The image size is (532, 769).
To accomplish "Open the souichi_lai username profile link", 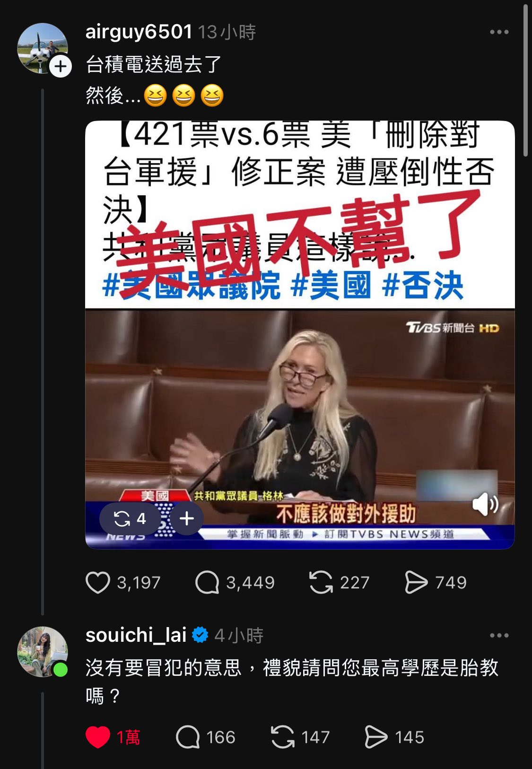I will (x=136, y=635).
